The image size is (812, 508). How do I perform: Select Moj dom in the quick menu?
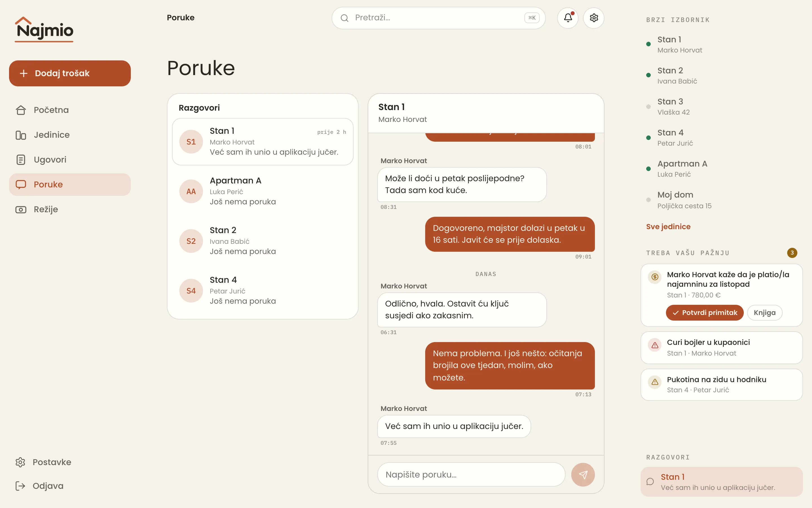tap(721, 200)
